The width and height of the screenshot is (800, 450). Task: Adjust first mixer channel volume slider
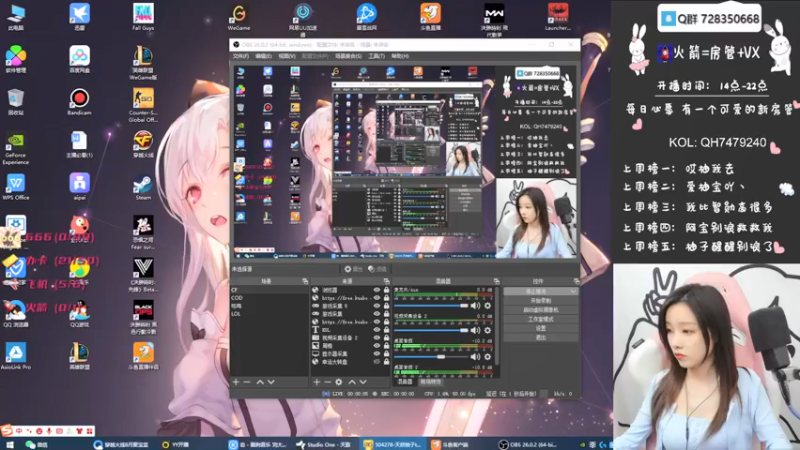point(431,306)
